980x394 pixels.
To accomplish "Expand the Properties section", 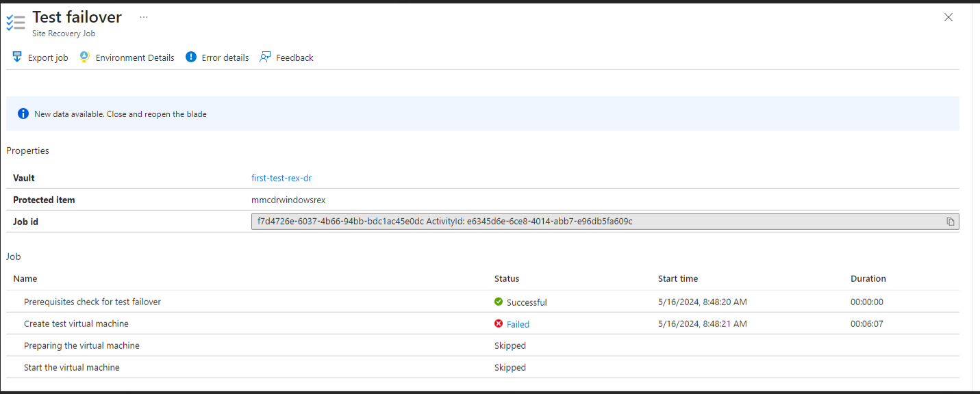I will click(27, 150).
